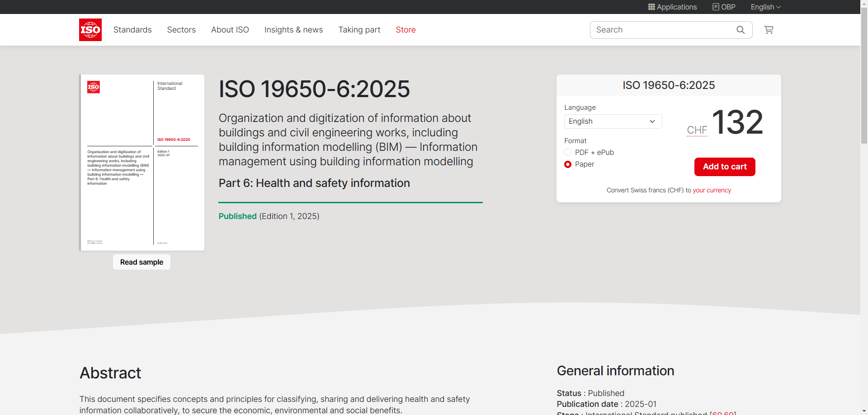Add the standard to cart
868x415 pixels.
pos(725,167)
